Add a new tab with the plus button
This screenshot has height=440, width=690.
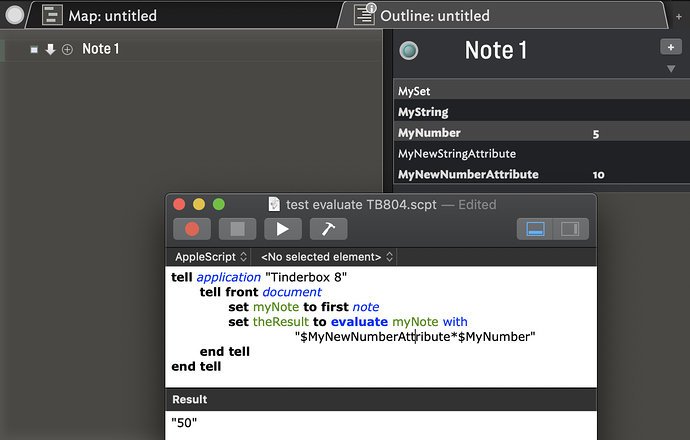679,17
